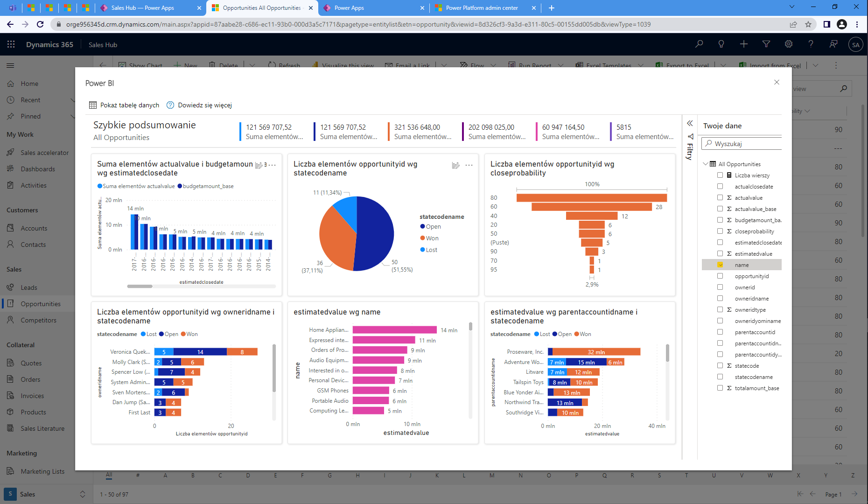The image size is (868, 504).
Task: Collapse the All Opportunities data table tree
Action: (706, 164)
